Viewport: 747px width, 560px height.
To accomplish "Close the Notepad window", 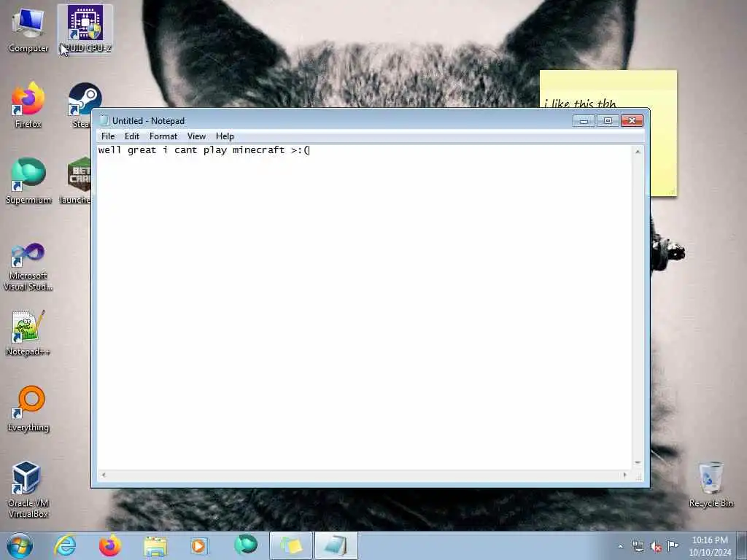I will tap(632, 121).
